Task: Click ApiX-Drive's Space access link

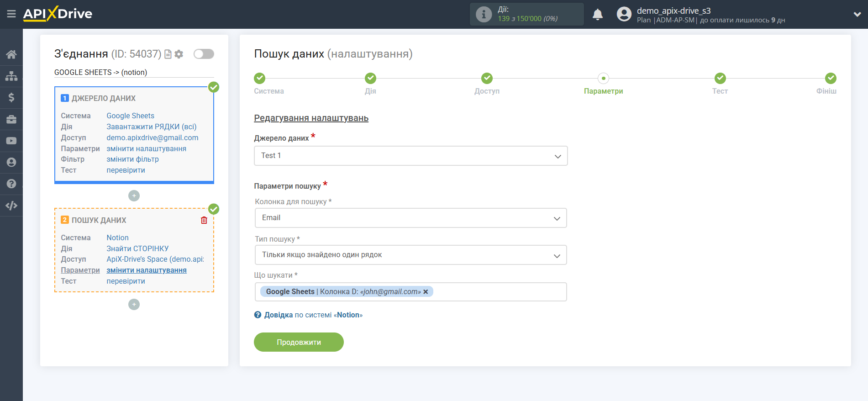Action: [x=155, y=259]
